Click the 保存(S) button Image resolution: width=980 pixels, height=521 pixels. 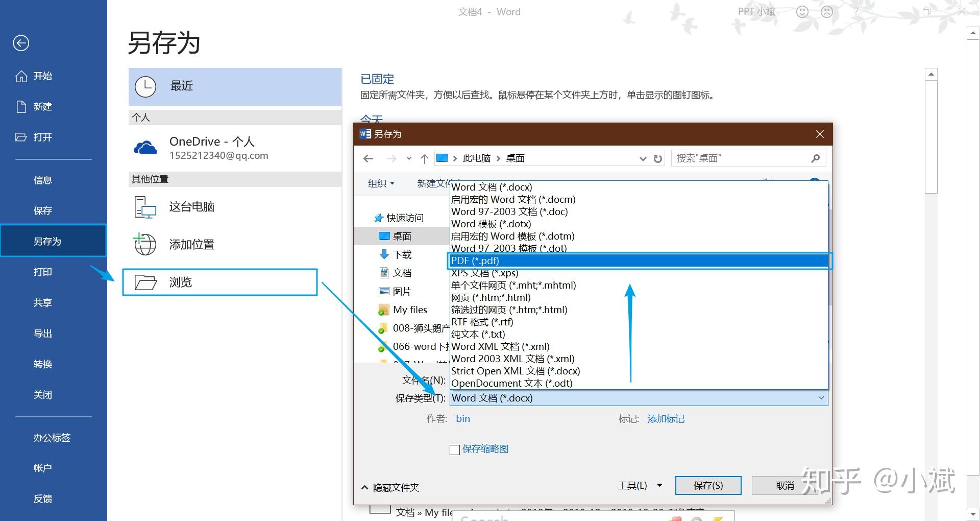pos(708,485)
